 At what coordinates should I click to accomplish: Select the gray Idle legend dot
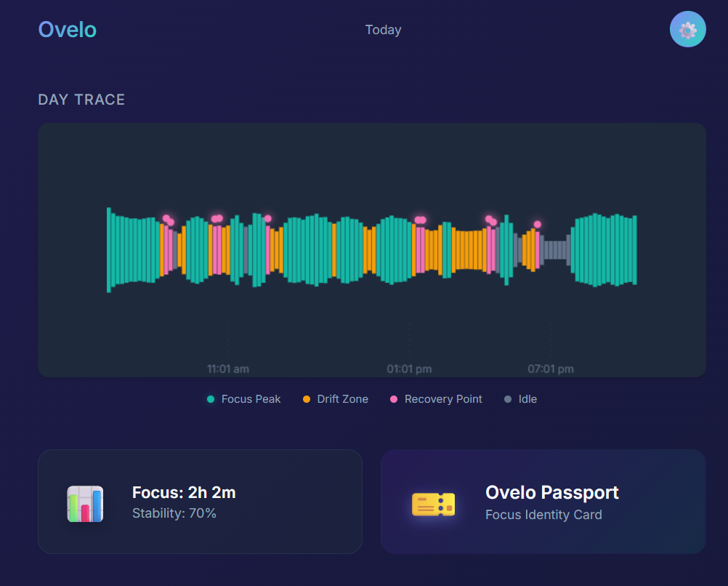[x=509, y=398]
